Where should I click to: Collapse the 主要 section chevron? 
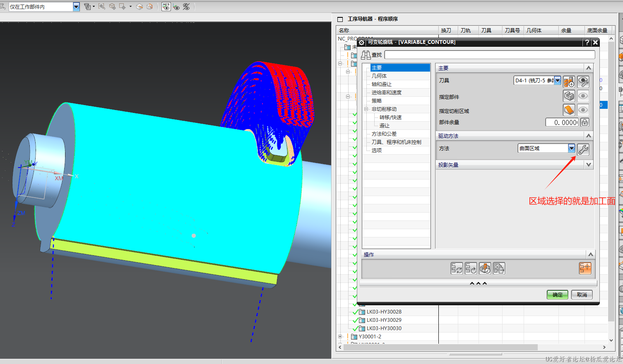[589, 68]
